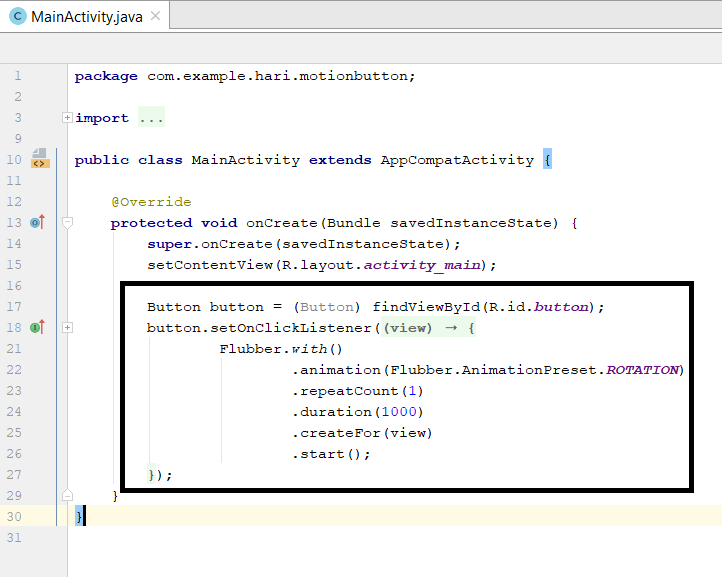This screenshot has width=722, height=577.
Task: Expand the folded lambda on line 18
Action: [x=67, y=328]
